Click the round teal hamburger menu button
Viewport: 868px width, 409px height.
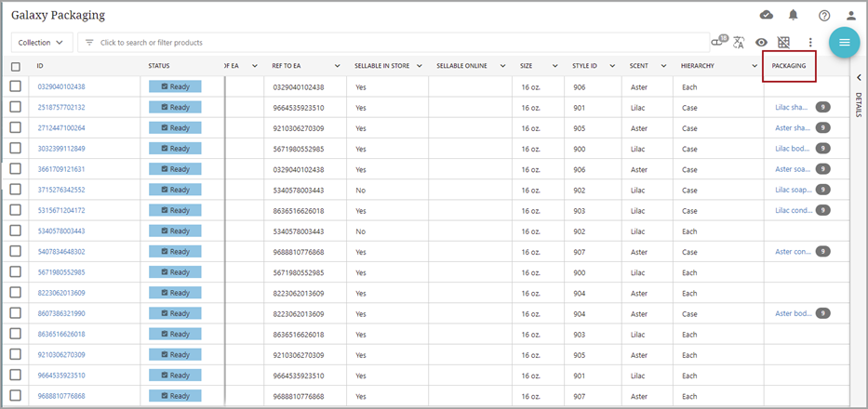pyautogui.click(x=844, y=43)
